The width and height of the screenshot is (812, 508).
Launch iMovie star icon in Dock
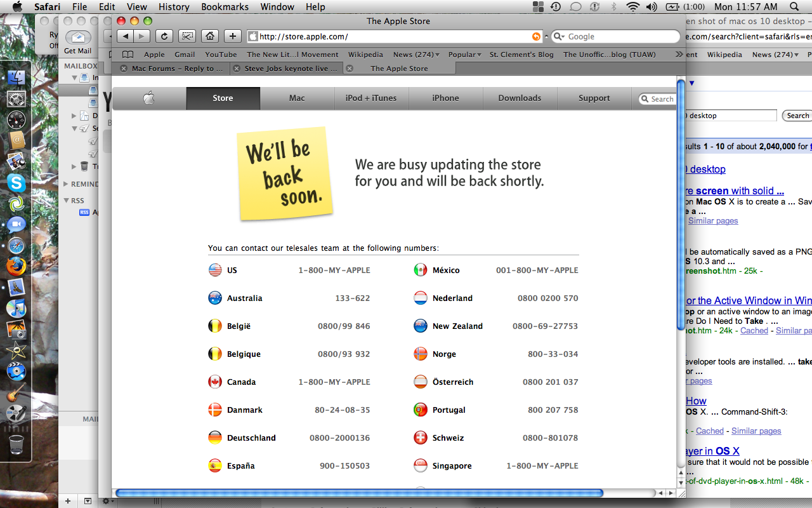tap(16, 351)
